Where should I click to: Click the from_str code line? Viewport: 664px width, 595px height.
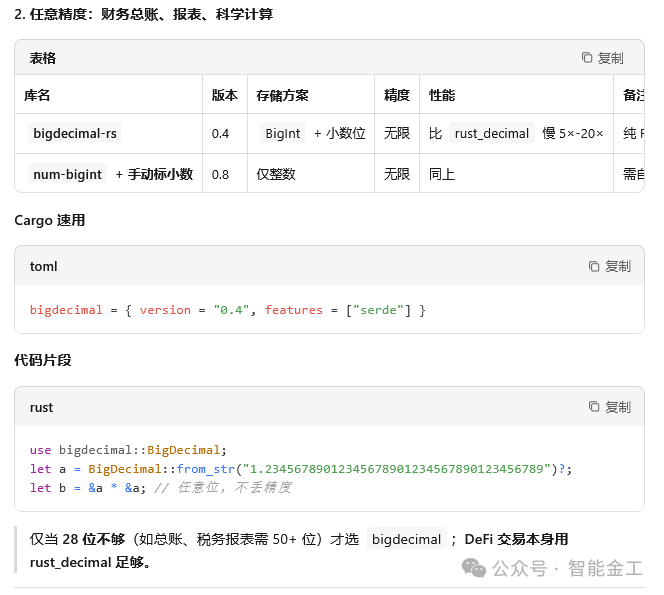coord(301,469)
